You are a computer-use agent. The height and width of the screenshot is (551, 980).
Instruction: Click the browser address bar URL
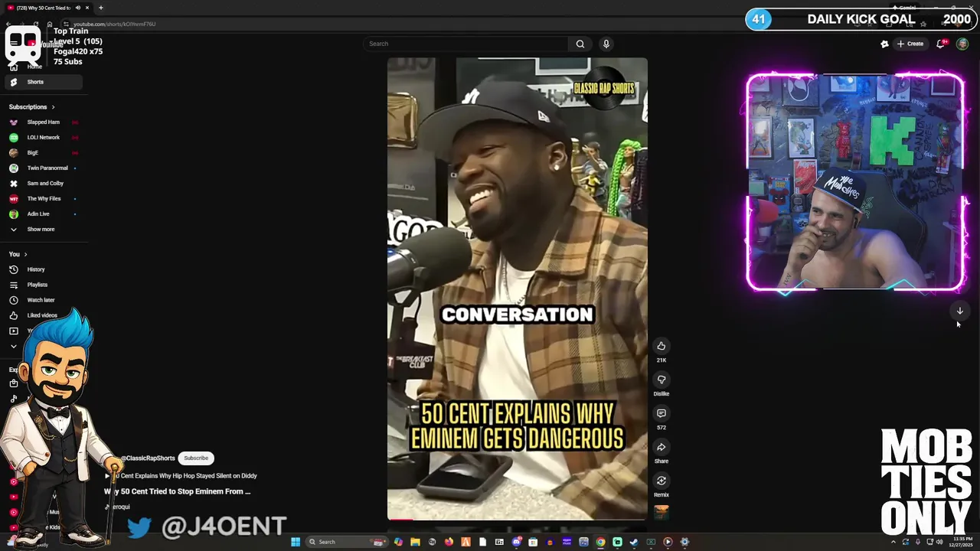pyautogui.click(x=115, y=24)
